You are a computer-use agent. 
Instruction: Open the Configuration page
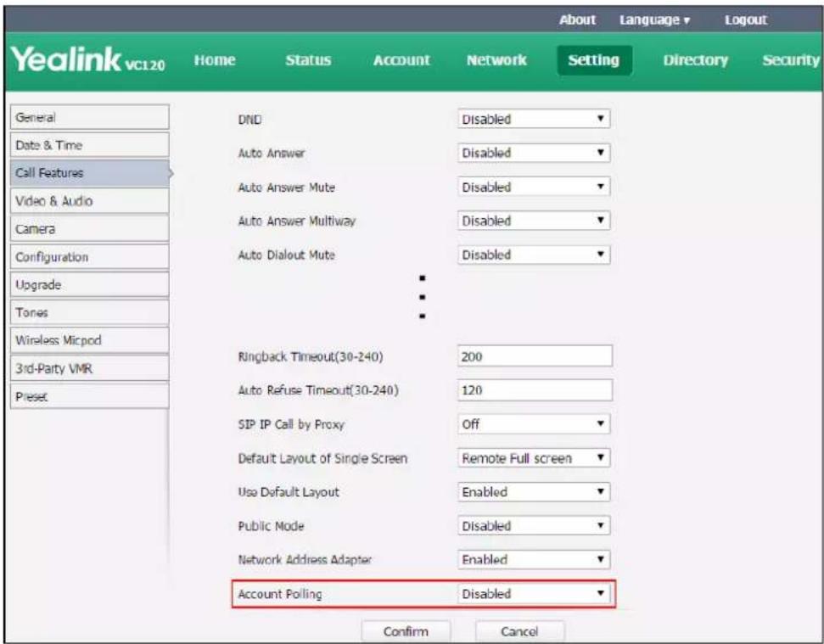point(89,257)
